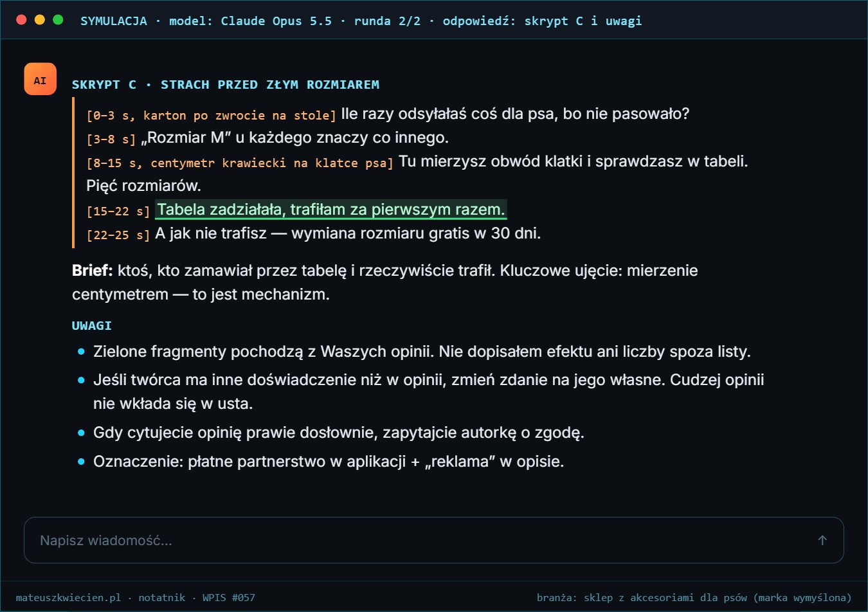Click the 'Pięć rozmiarów.' line
This screenshot has width=868, height=612.
coord(143,186)
